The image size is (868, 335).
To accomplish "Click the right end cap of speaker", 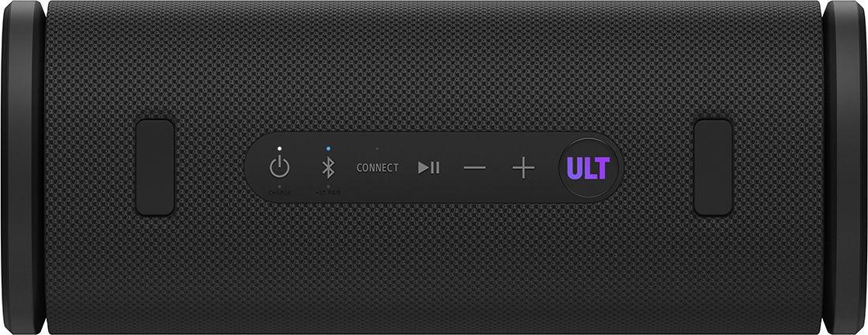I will [844, 167].
